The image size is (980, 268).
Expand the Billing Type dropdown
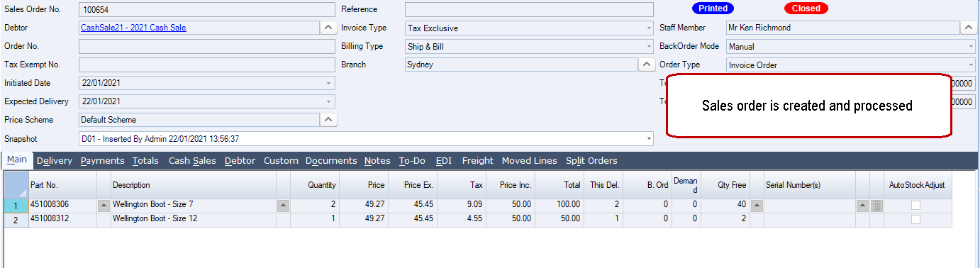pos(648,47)
